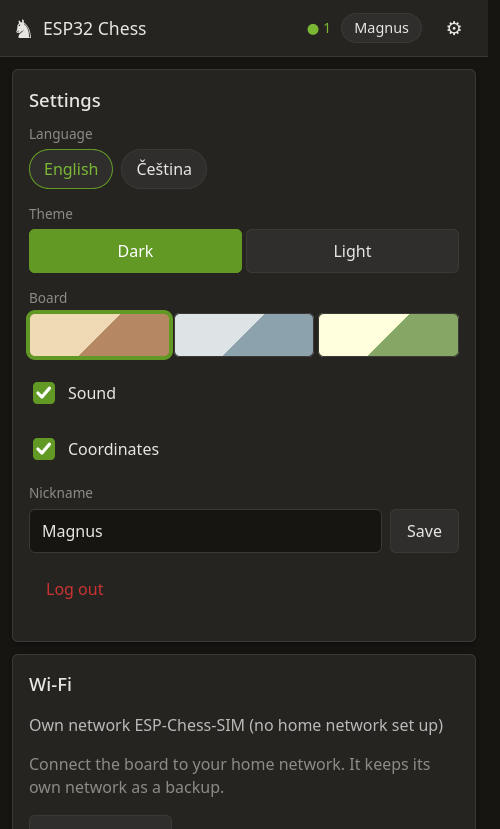Click the chess knight logo icon
This screenshot has width=500, height=829.
[24, 29]
